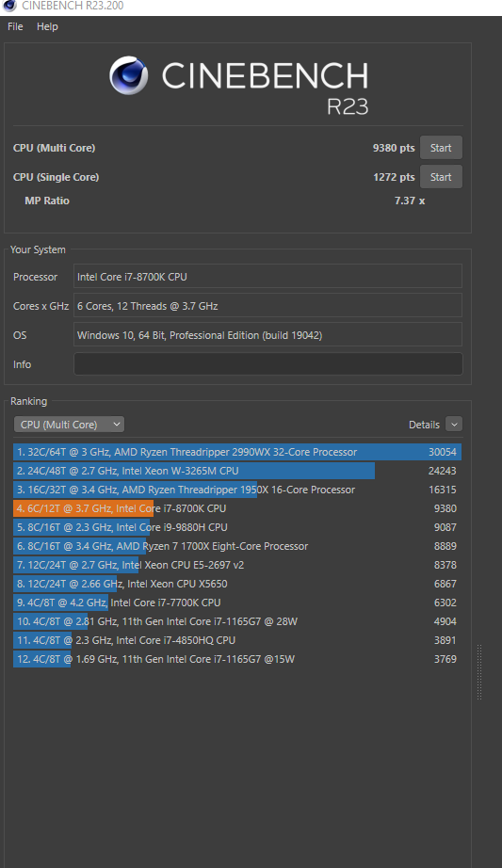Select the i7-1165G7 @15W ranking row
Screen dimensions: 502x868
pyautogui.click(x=237, y=659)
